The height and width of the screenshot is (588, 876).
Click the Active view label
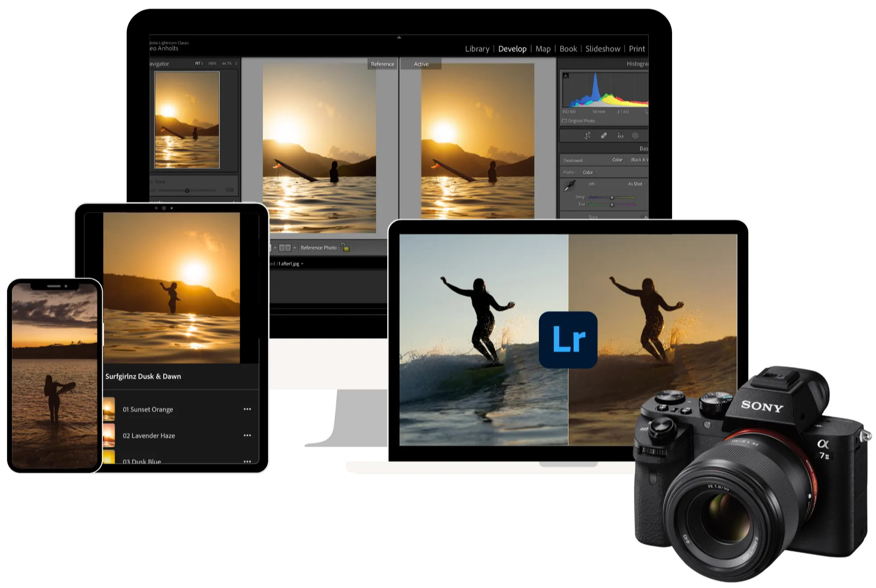421,64
